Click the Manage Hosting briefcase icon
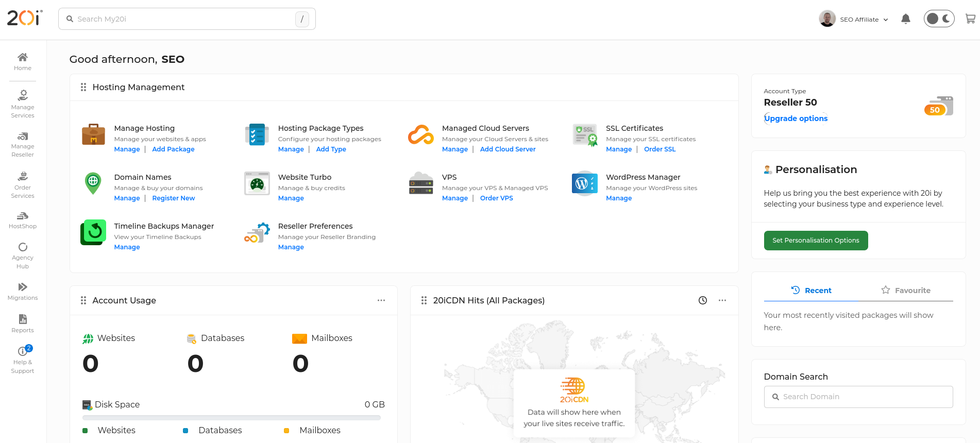Image resolution: width=980 pixels, height=443 pixels. pos(93,134)
